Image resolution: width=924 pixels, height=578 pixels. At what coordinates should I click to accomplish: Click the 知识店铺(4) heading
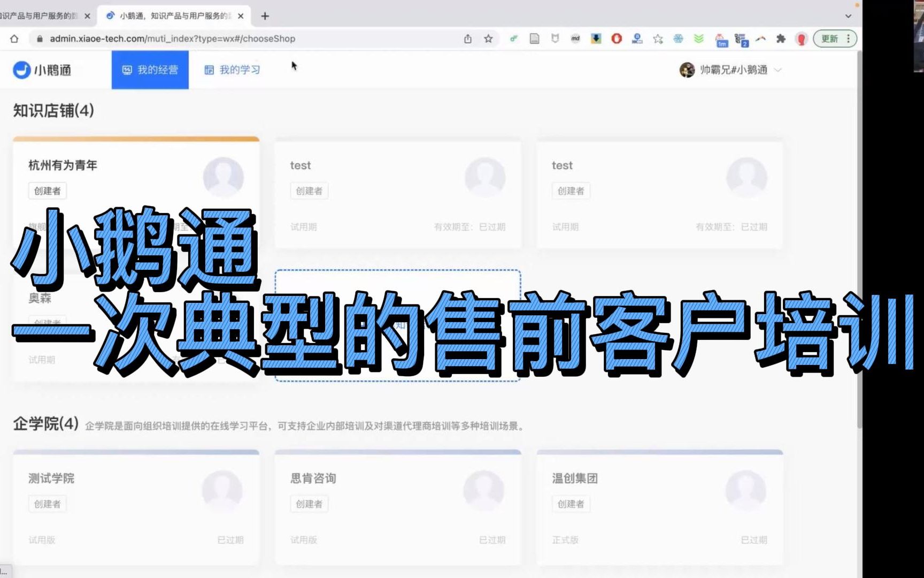tap(53, 111)
